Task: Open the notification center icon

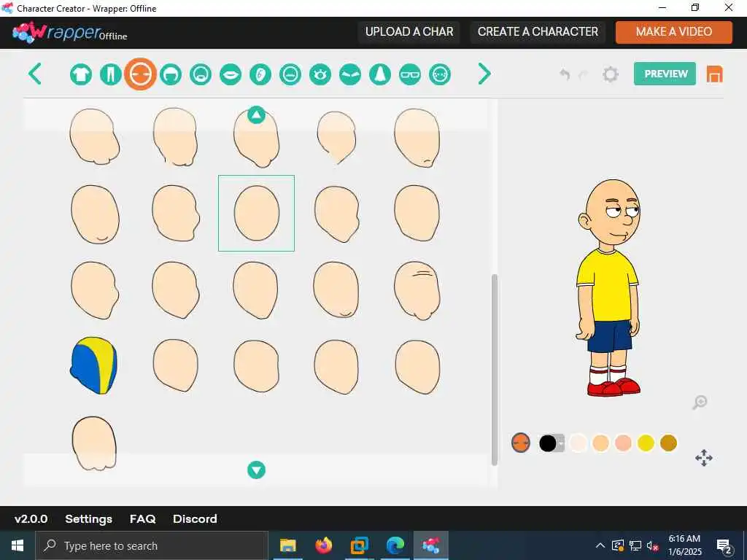Action: coord(724,545)
